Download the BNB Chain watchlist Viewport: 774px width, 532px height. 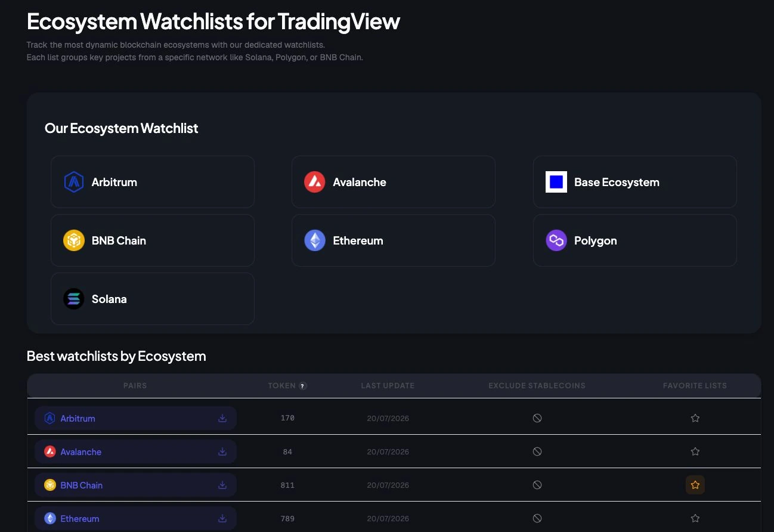point(222,485)
